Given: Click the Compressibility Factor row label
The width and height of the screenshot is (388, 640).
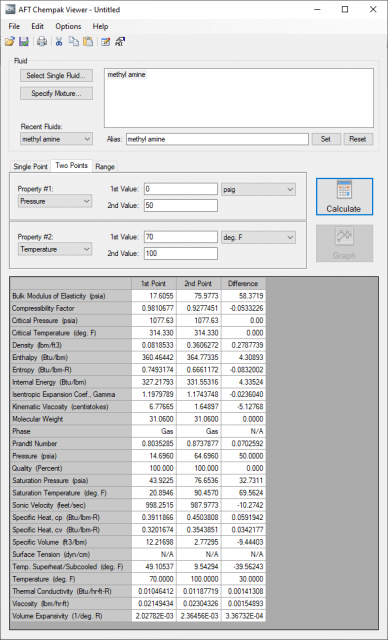Looking at the screenshot, I should click(71, 308).
